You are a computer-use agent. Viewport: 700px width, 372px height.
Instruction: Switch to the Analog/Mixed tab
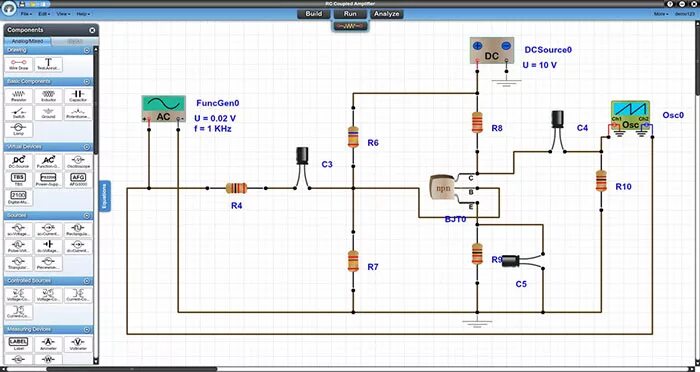tap(28, 41)
